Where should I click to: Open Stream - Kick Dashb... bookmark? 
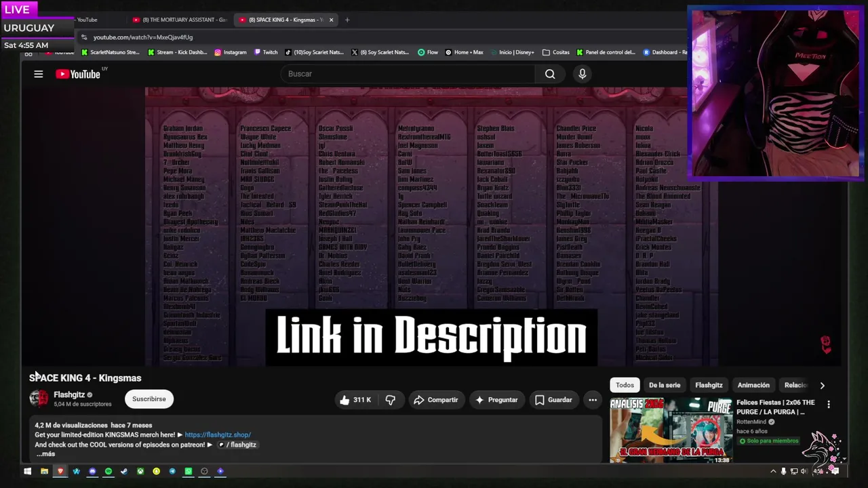(178, 52)
